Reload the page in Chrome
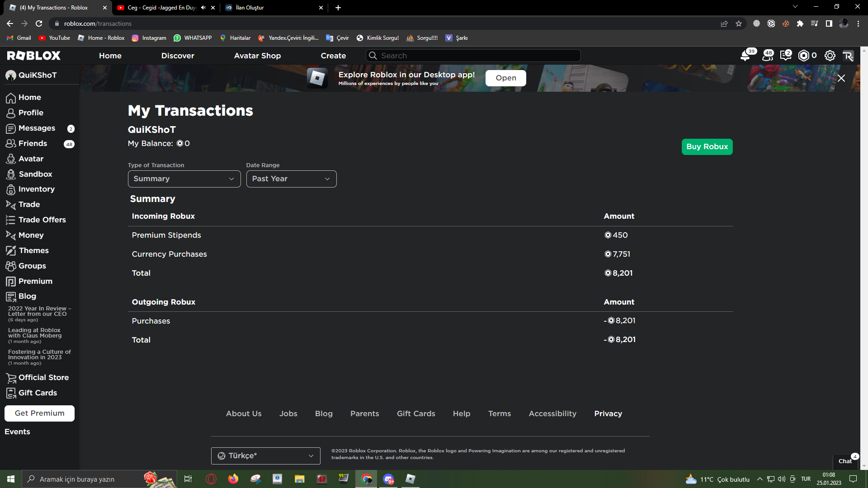 pyautogui.click(x=39, y=23)
